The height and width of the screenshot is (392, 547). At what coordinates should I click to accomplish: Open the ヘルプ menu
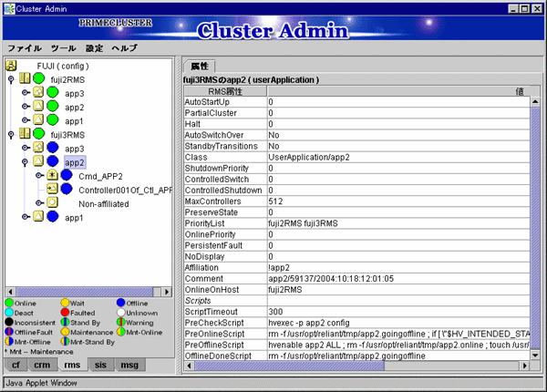pos(125,48)
